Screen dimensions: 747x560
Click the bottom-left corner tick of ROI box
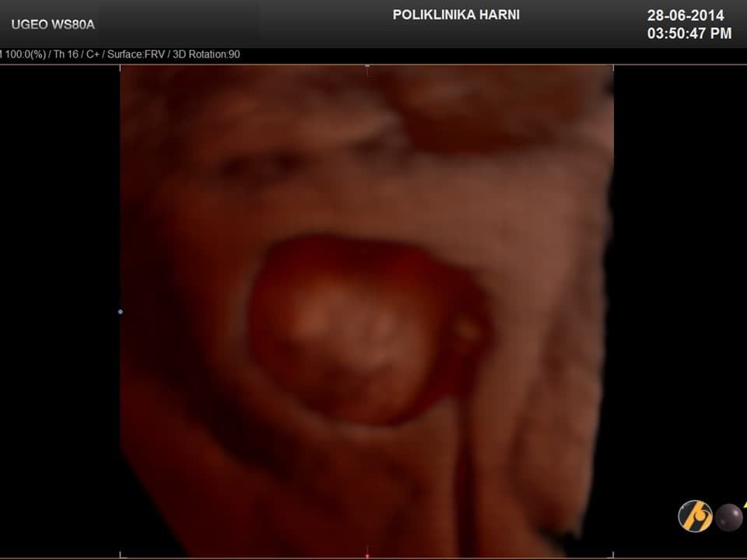[121, 555]
